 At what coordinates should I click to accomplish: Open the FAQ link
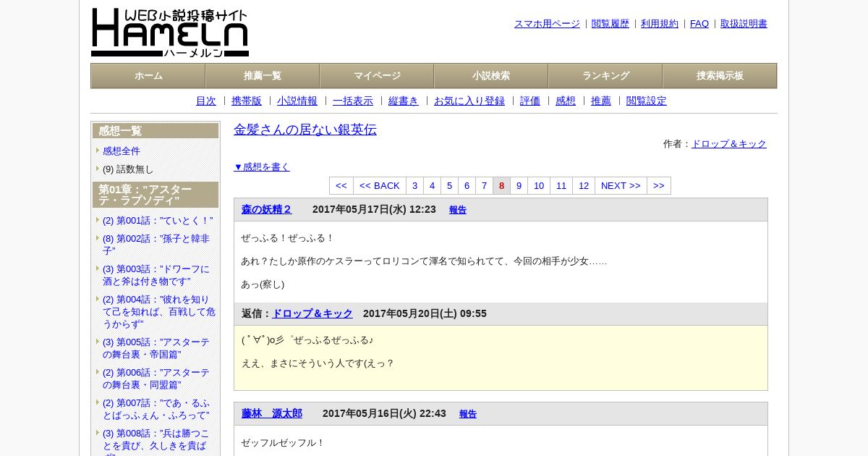tap(699, 24)
